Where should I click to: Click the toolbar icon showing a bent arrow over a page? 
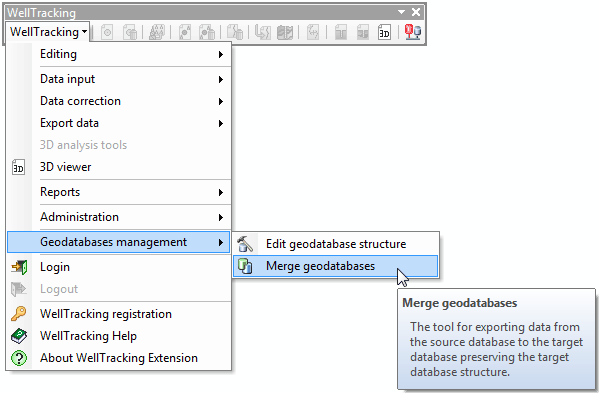pos(263,32)
